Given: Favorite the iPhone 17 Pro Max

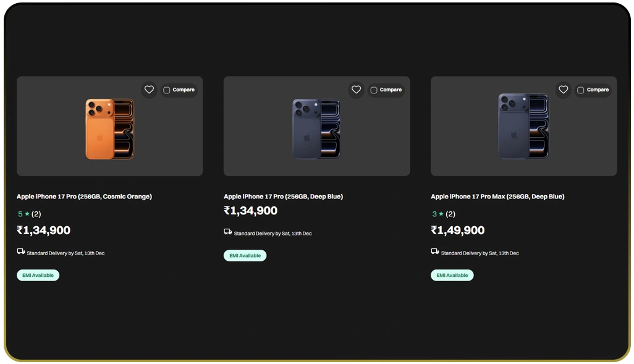Looking at the screenshot, I should (563, 90).
